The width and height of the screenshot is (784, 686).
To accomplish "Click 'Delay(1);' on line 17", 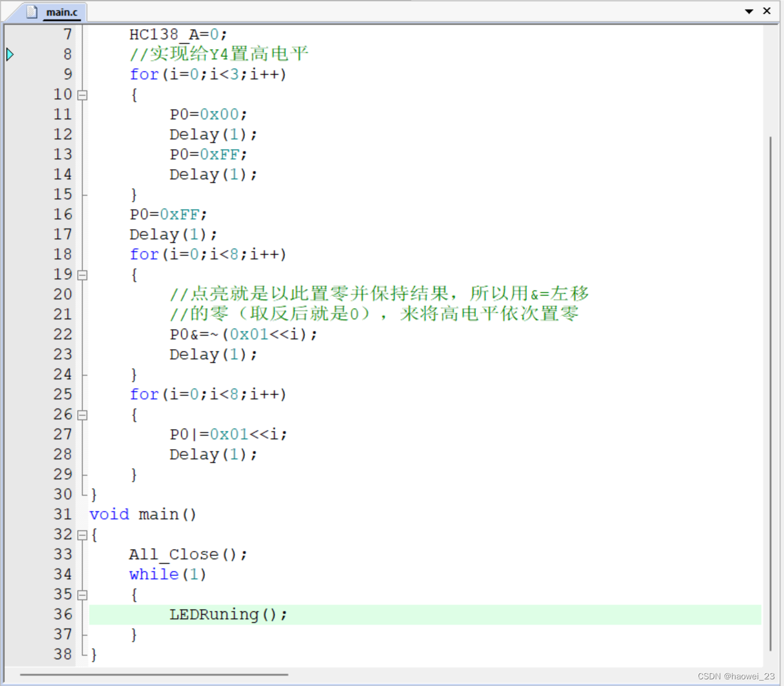I will 173,235.
